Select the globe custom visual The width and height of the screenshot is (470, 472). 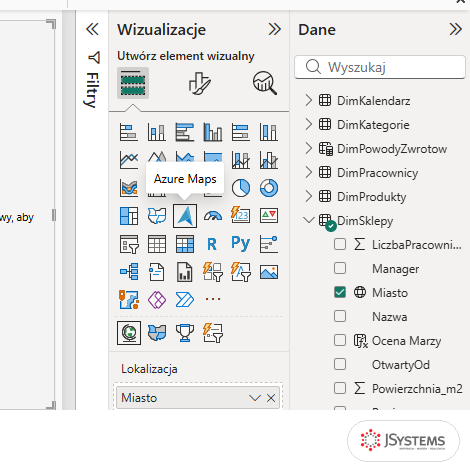point(129,333)
